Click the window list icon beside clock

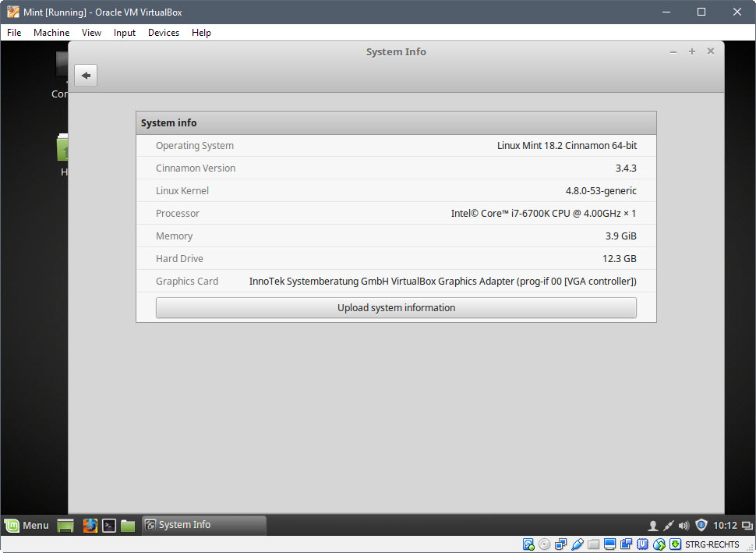point(747,526)
